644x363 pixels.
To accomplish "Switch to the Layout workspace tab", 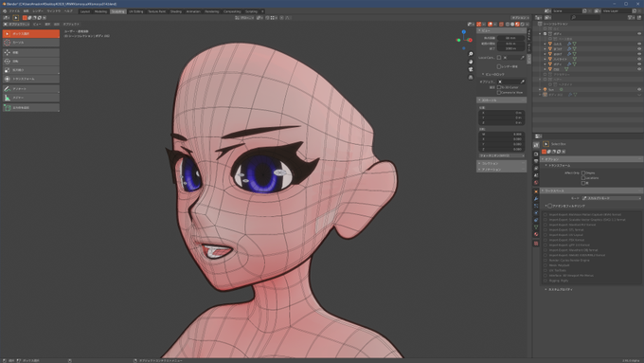I will [85, 11].
